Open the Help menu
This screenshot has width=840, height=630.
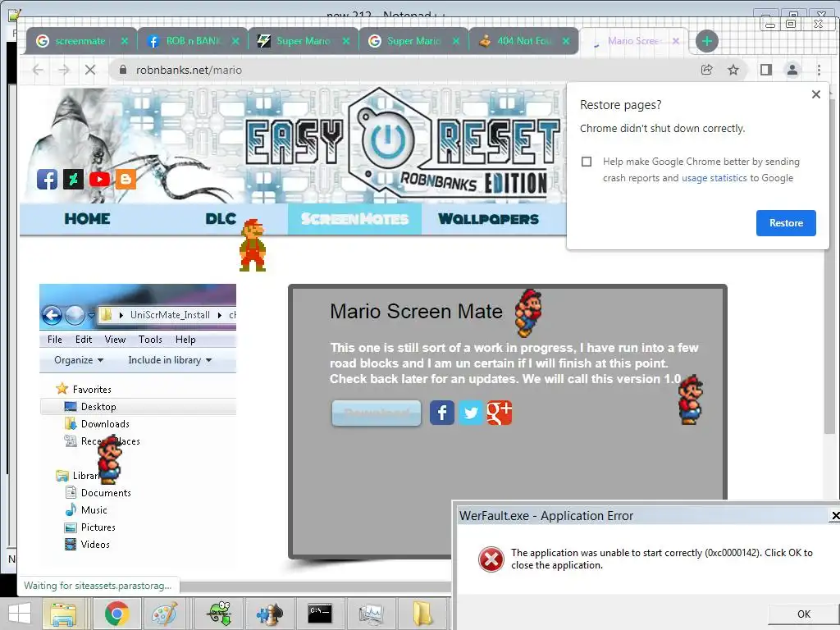pos(185,340)
